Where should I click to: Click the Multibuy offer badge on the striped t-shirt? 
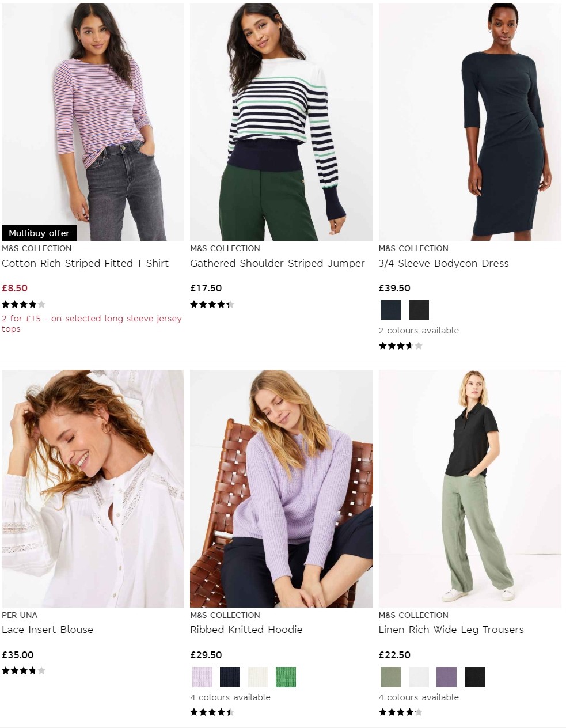39,233
